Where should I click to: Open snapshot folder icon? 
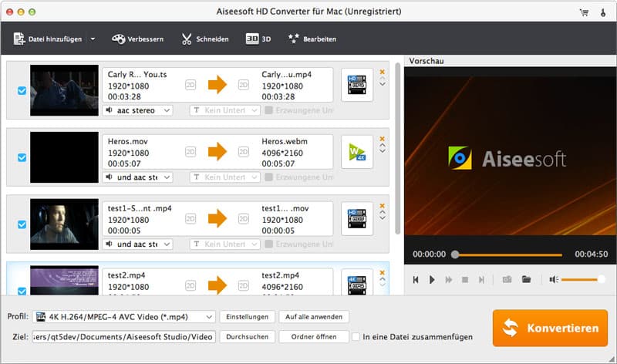526,279
